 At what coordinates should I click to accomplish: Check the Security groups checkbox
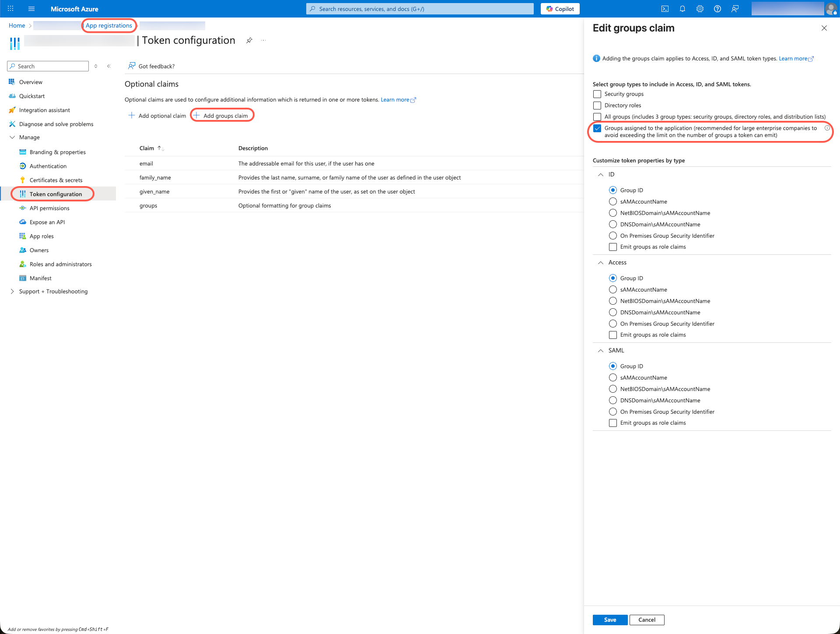point(597,94)
